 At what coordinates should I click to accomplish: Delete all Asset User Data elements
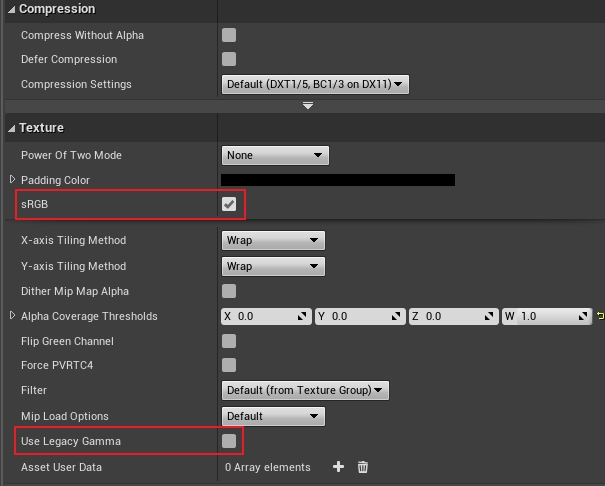coord(362,467)
